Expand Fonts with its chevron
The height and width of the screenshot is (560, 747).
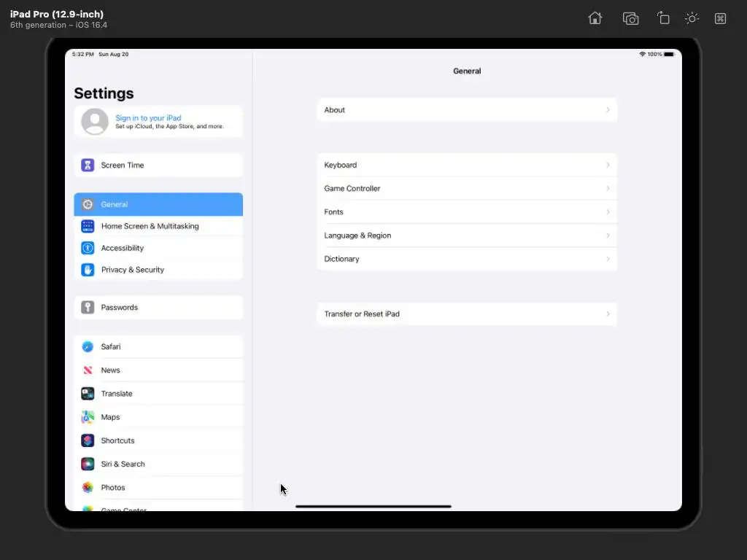pos(608,212)
